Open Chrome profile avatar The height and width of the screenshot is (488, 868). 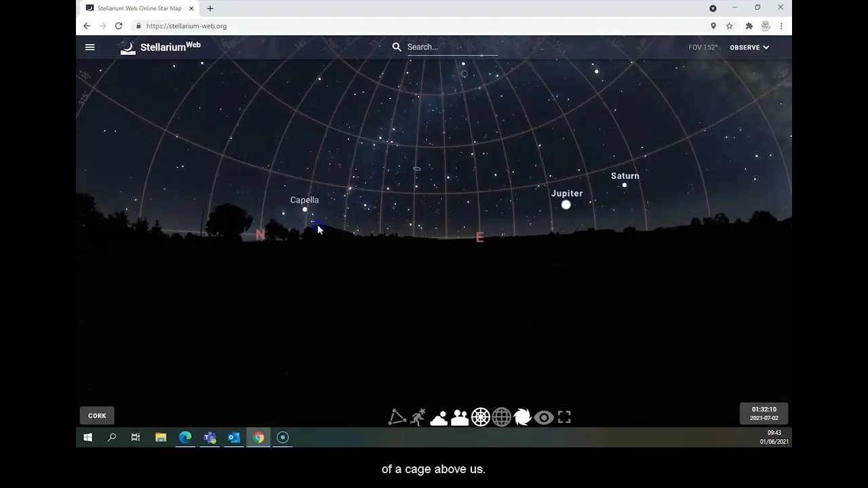point(766,26)
